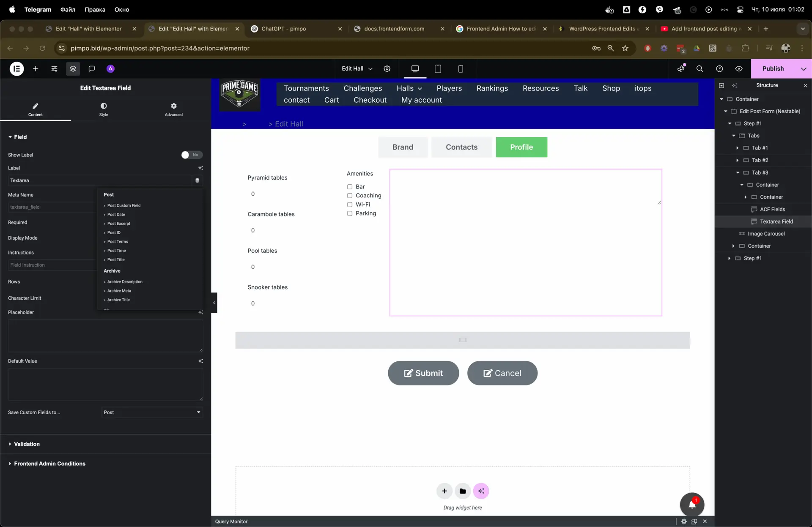Expand Tab #1 in Structure tree
Screen dimensions: 812x527
[x=737, y=148]
